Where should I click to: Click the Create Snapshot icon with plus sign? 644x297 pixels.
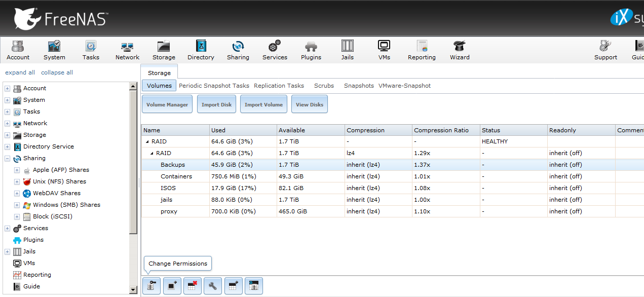pos(172,286)
